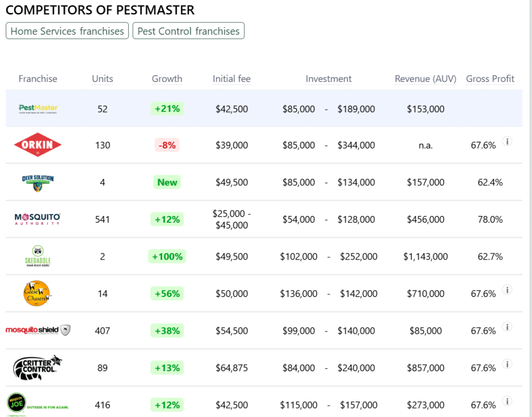Click Skedaddle's +100% growth badge
Image resolution: width=532 pixels, height=417 pixels.
coord(167,257)
